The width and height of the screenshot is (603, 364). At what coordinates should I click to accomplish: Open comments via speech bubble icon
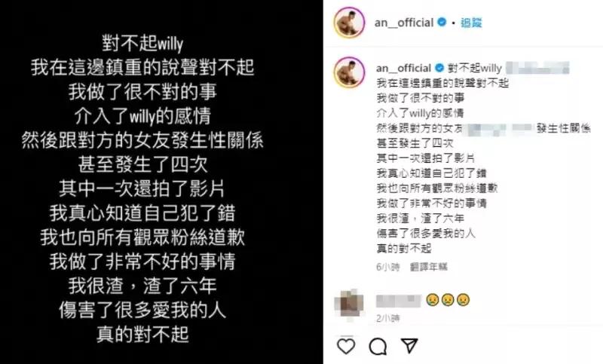point(378,347)
